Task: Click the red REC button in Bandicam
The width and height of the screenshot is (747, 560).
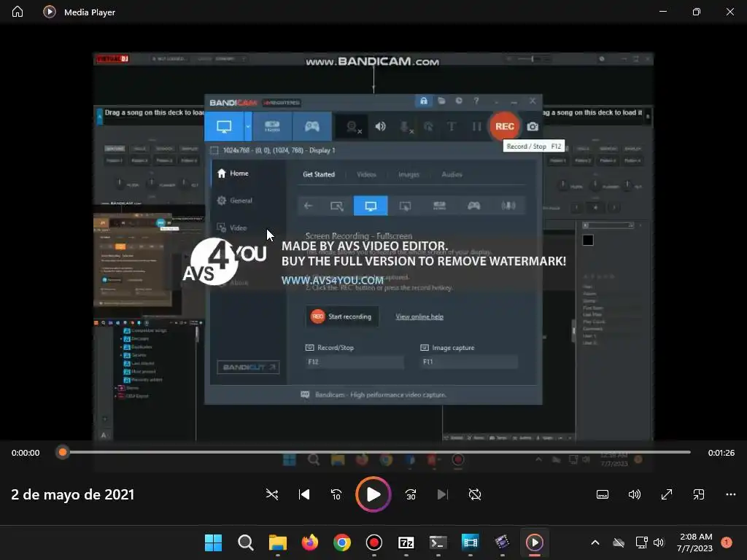Action: [x=505, y=126]
